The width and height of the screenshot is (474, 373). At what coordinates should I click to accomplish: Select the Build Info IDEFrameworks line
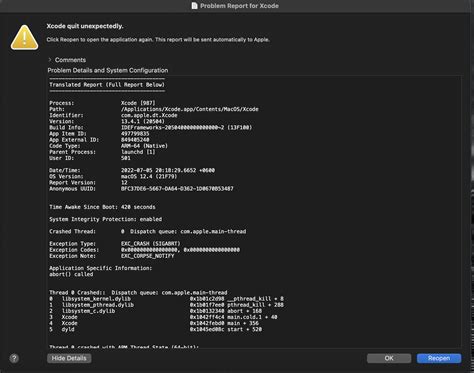[x=151, y=127]
